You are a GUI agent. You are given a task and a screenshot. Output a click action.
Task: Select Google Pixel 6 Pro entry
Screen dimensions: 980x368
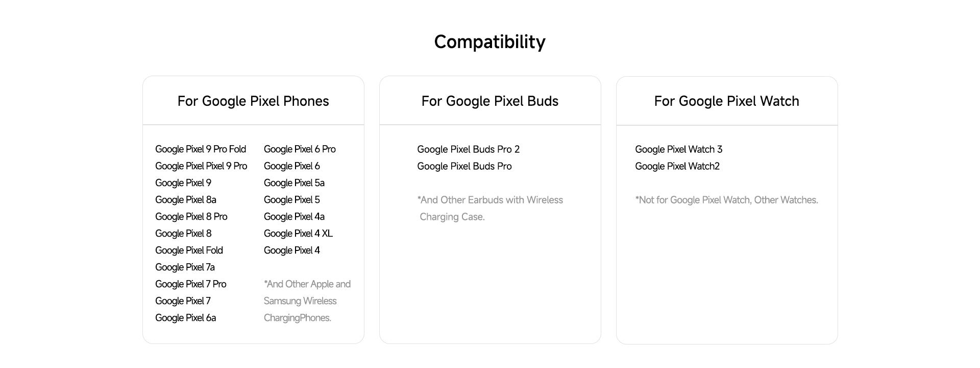[x=300, y=149]
